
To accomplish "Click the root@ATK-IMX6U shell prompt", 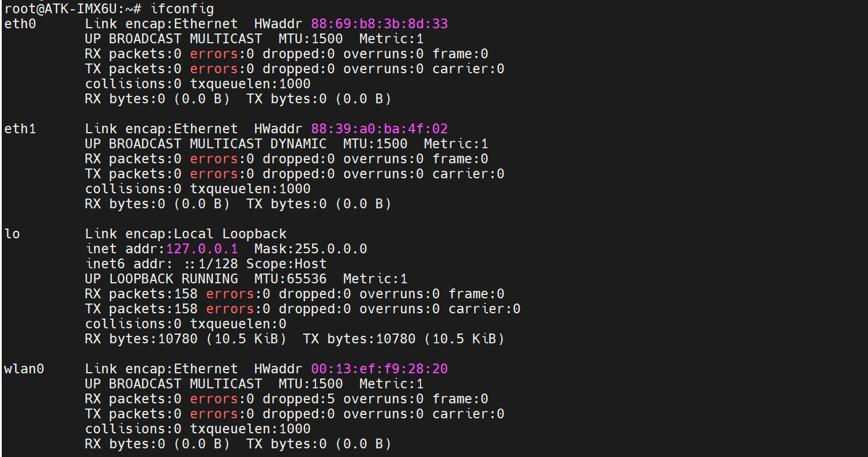I will pos(68,9).
